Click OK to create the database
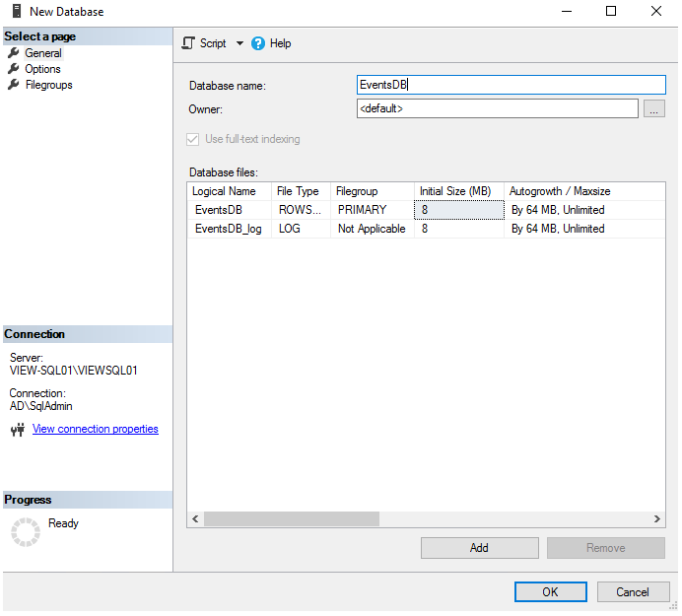The height and width of the screenshot is (616, 682). [x=550, y=591]
